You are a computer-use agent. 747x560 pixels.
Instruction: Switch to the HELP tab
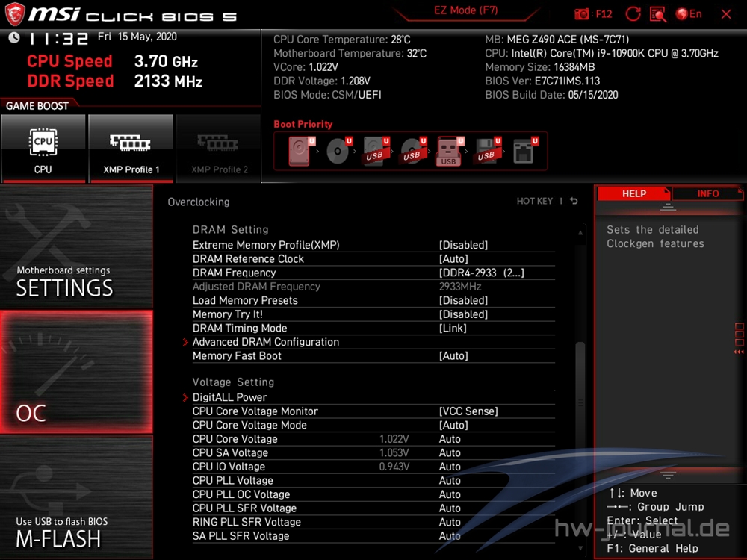tap(633, 194)
